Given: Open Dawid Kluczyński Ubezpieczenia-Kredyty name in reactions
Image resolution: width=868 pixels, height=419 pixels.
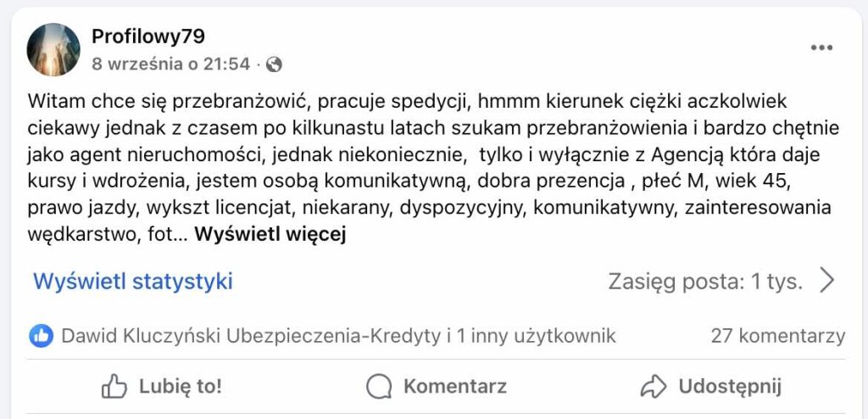Looking at the screenshot, I should coord(251,336).
